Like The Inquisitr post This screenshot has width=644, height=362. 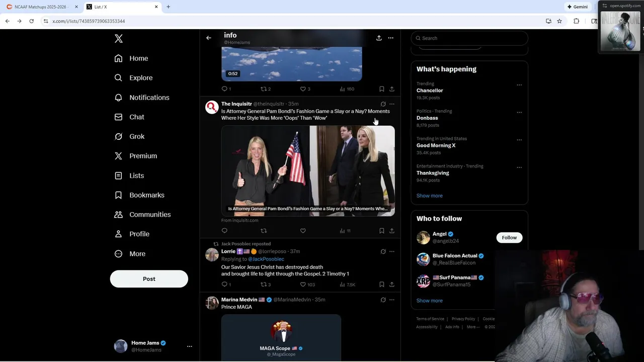tap(303, 231)
